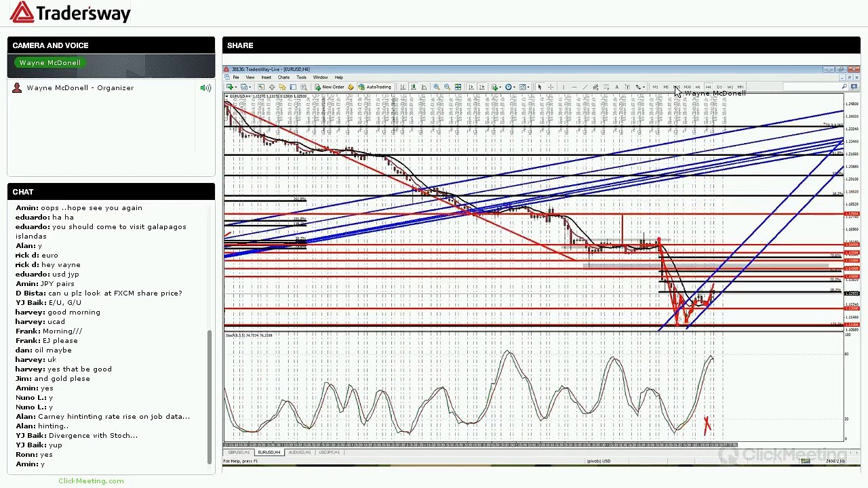Click the MetaEditor yellow book icon
The height and width of the screenshot is (488, 868).
351,87
